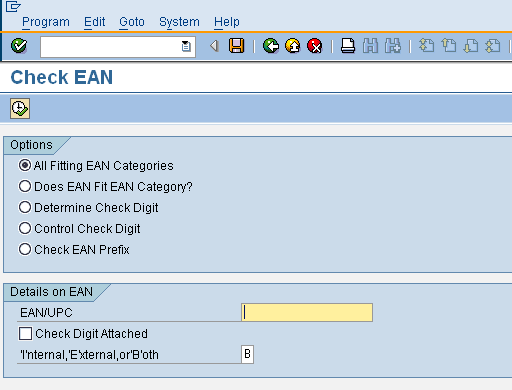
Task: Click the Details on EAN group header
Action: 51,292
